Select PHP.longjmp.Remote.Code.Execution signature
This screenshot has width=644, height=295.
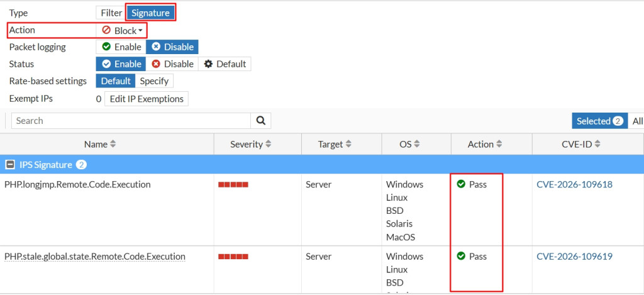(77, 184)
